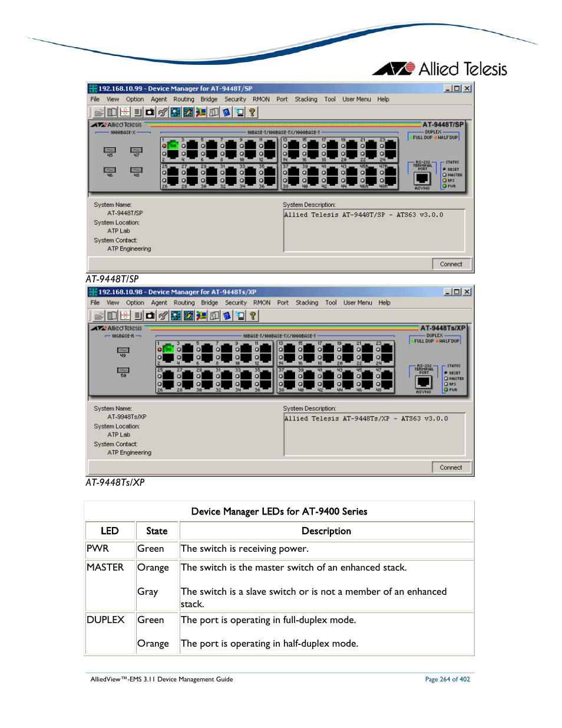Click 'ATP Lab' in AT-9448Ts/XP window
The image size is (562, 728).
click(118, 434)
